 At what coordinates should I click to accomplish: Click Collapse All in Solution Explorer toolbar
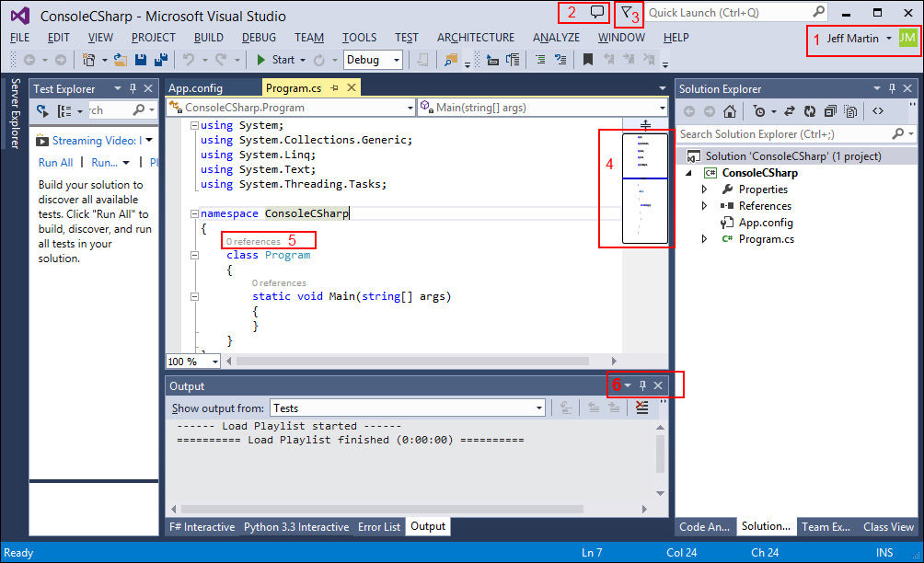coord(830,111)
